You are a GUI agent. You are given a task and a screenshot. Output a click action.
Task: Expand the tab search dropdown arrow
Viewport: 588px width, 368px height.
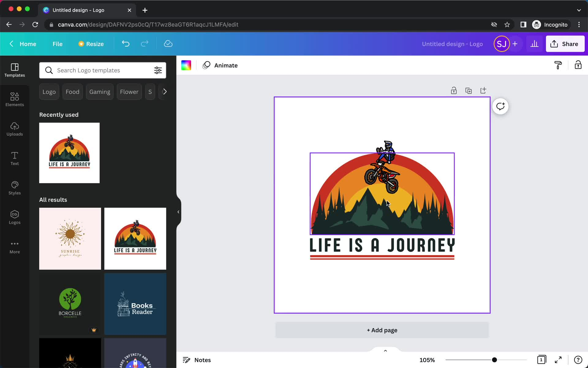point(579,10)
